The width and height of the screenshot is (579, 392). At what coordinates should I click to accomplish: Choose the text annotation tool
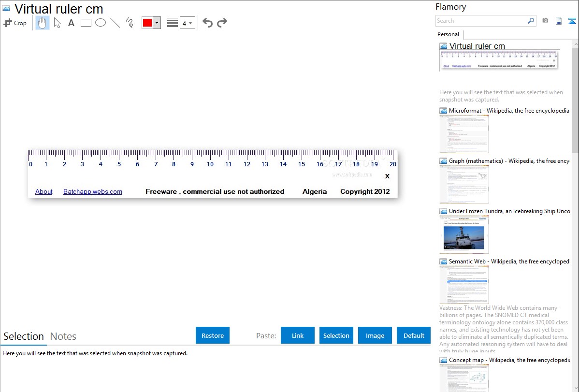pyautogui.click(x=71, y=23)
